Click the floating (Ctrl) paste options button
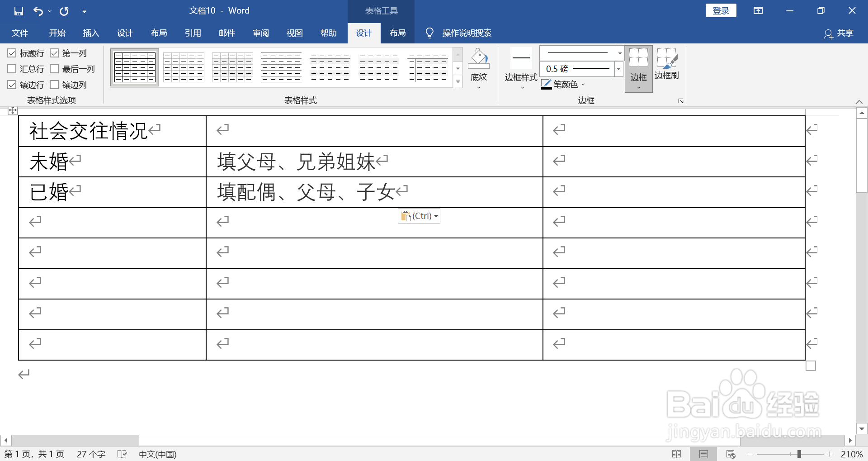The width and height of the screenshot is (868, 461). click(419, 216)
